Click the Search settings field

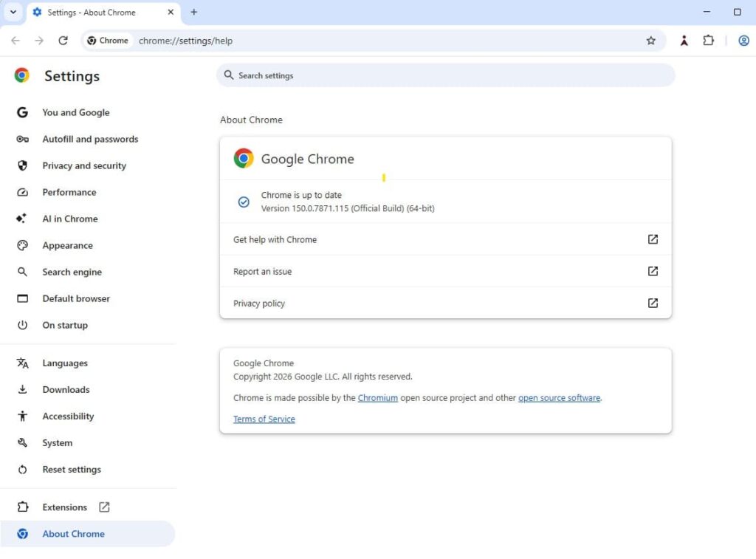[445, 75]
